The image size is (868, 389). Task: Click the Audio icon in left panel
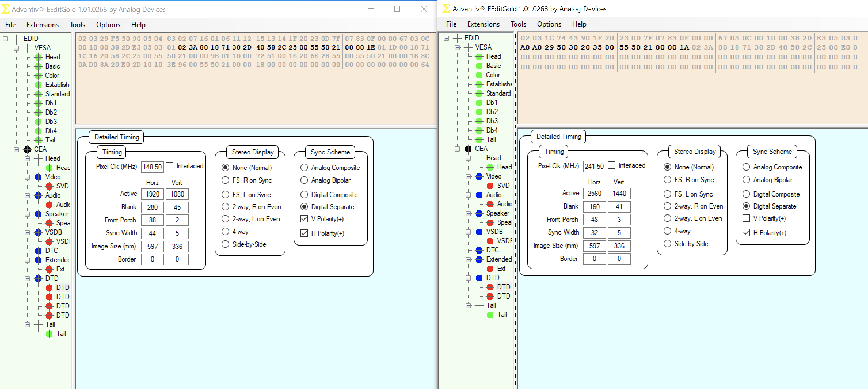coord(39,195)
